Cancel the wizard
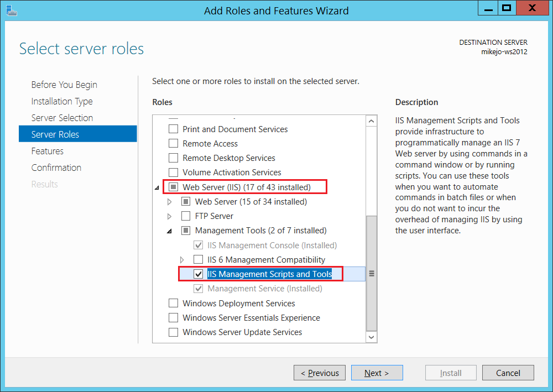 [508, 372]
